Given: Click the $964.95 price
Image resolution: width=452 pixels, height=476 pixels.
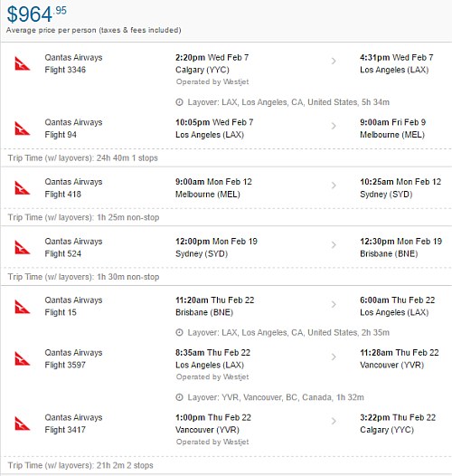Looking at the screenshot, I should (36, 14).
